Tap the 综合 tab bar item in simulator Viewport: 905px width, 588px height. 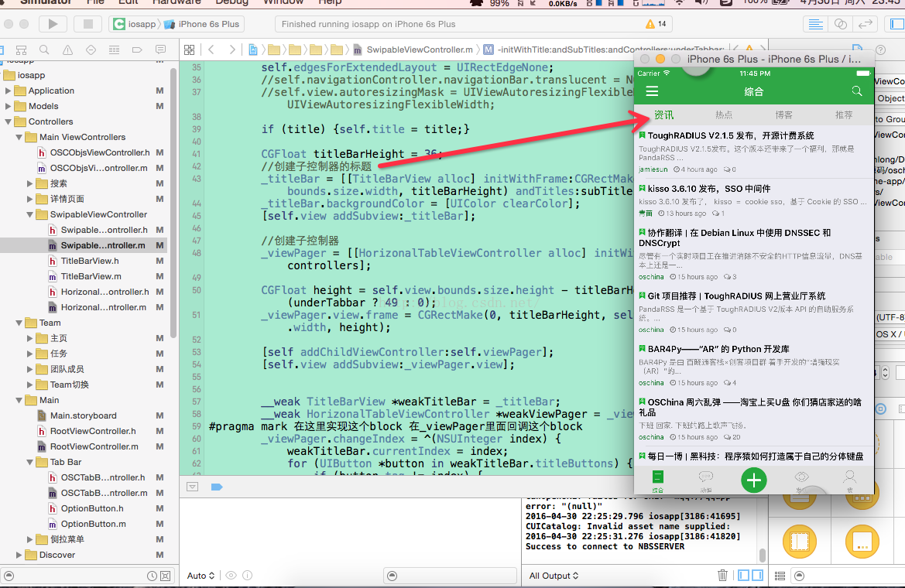click(658, 481)
